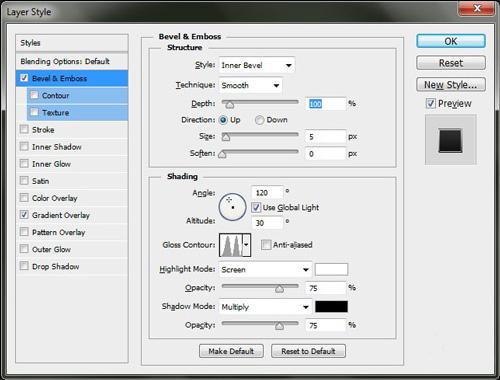The height and width of the screenshot is (380, 500).
Task: Close the Layer Style dialog
Action: click(477, 8)
